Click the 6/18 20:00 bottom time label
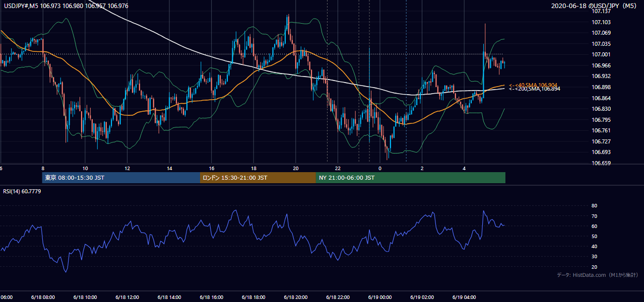Screen dimensions: 644x302 pyautogui.click(x=296, y=297)
